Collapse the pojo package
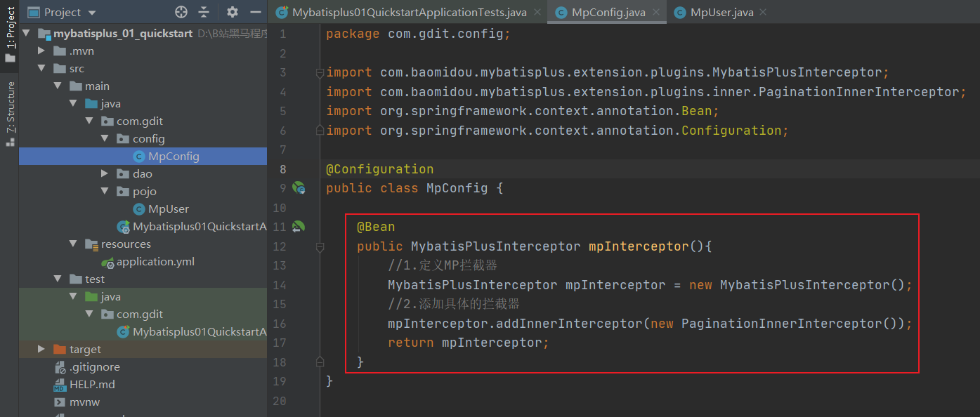Screen dimensions: 980x417 [103, 191]
